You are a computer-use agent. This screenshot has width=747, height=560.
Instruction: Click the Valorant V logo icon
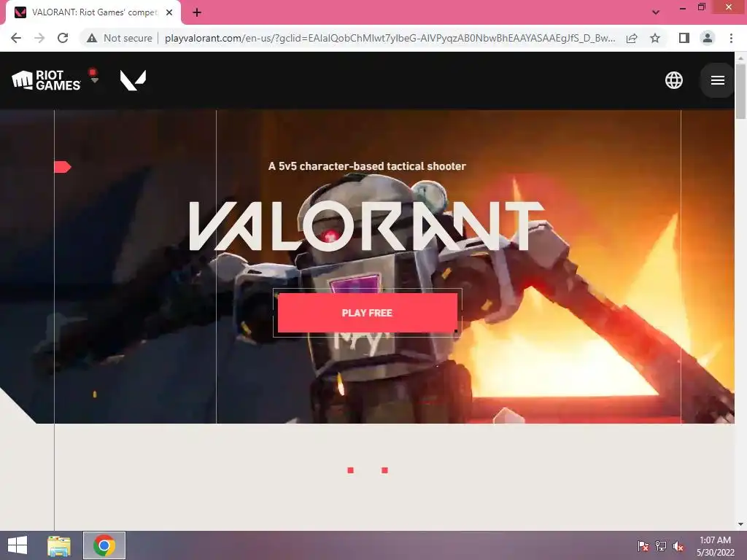(133, 80)
